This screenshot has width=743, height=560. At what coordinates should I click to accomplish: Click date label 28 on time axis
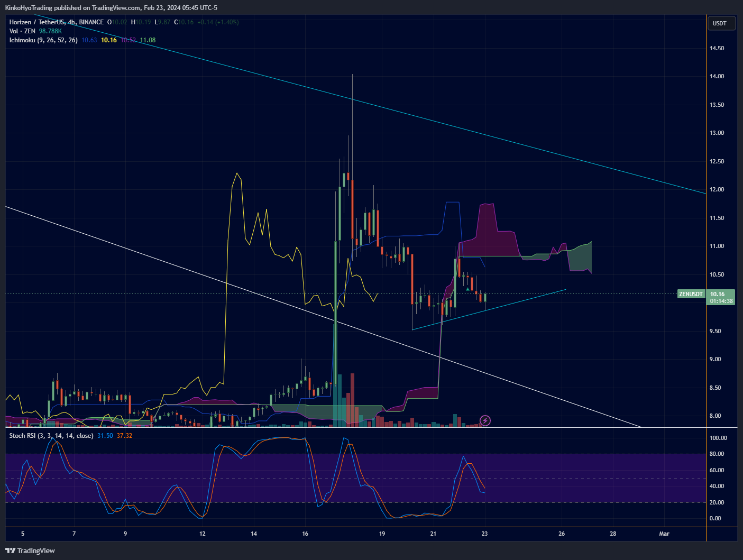pos(613,534)
